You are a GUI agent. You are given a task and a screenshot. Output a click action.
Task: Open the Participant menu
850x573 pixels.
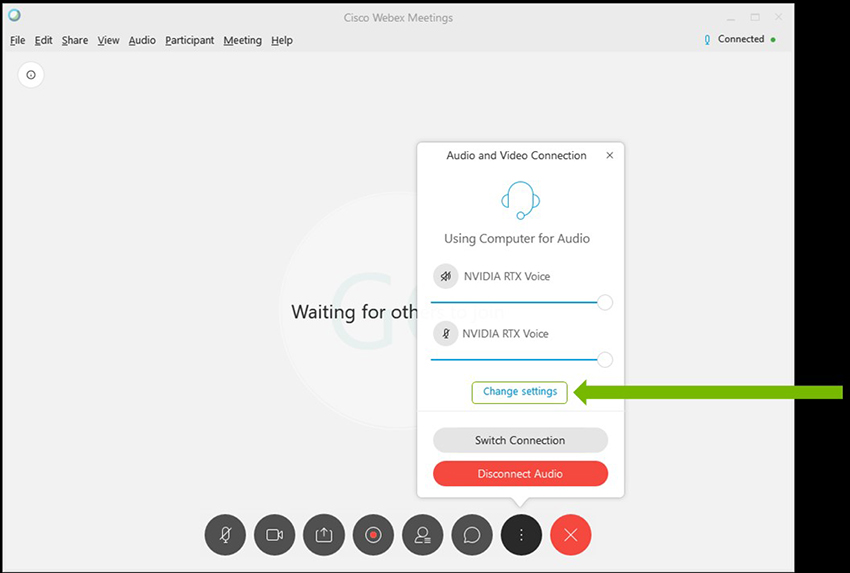click(x=190, y=40)
